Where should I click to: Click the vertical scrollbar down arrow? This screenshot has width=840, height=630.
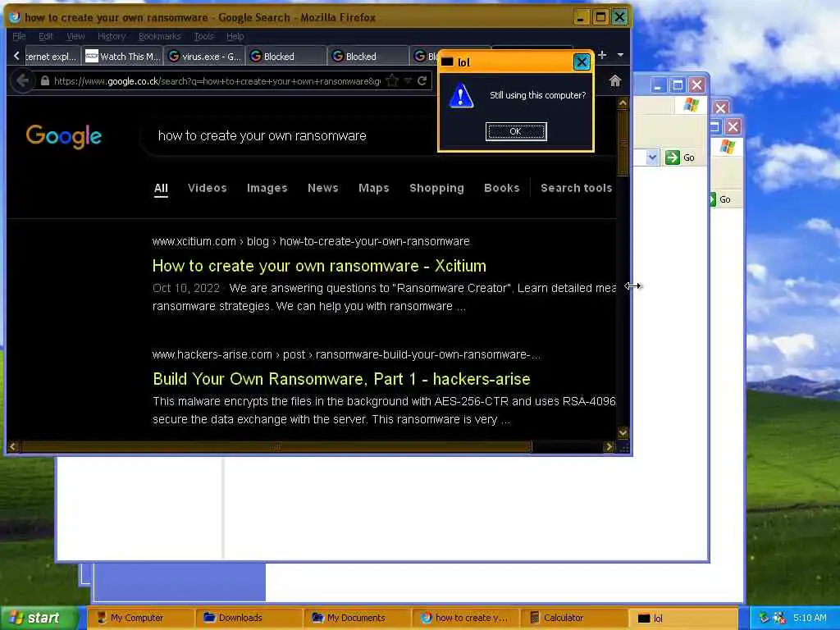pos(623,432)
